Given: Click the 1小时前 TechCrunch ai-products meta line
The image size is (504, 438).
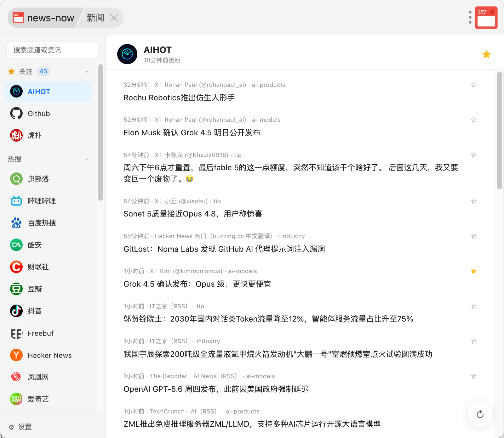Looking at the screenshot, I should click(x=192, y=412).
